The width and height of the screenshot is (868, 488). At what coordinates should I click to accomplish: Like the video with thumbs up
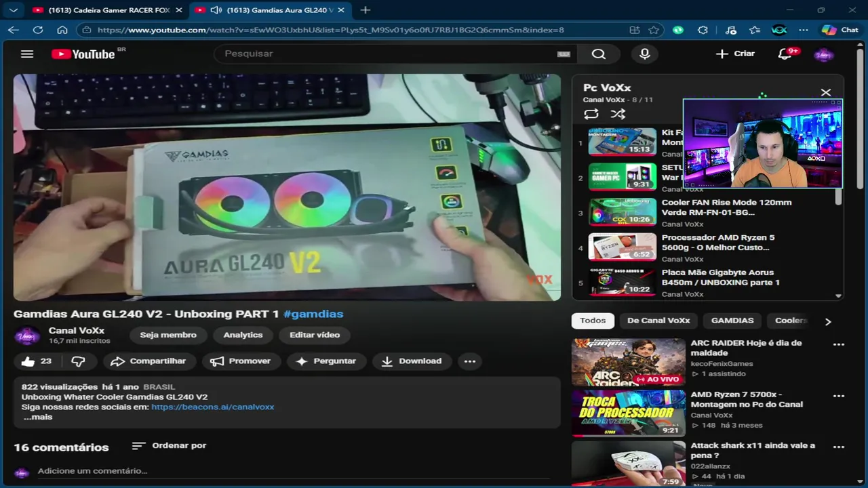(x=37, y=361)
